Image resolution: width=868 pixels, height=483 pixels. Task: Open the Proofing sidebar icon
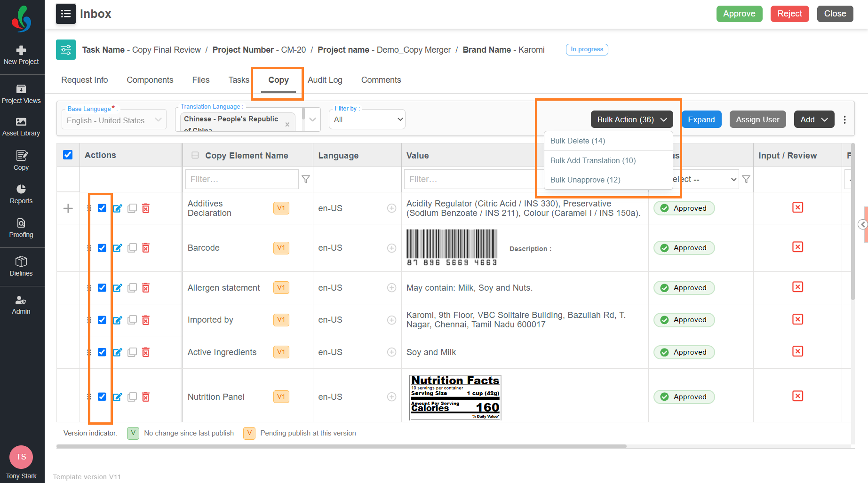click(x=21, y=228)
